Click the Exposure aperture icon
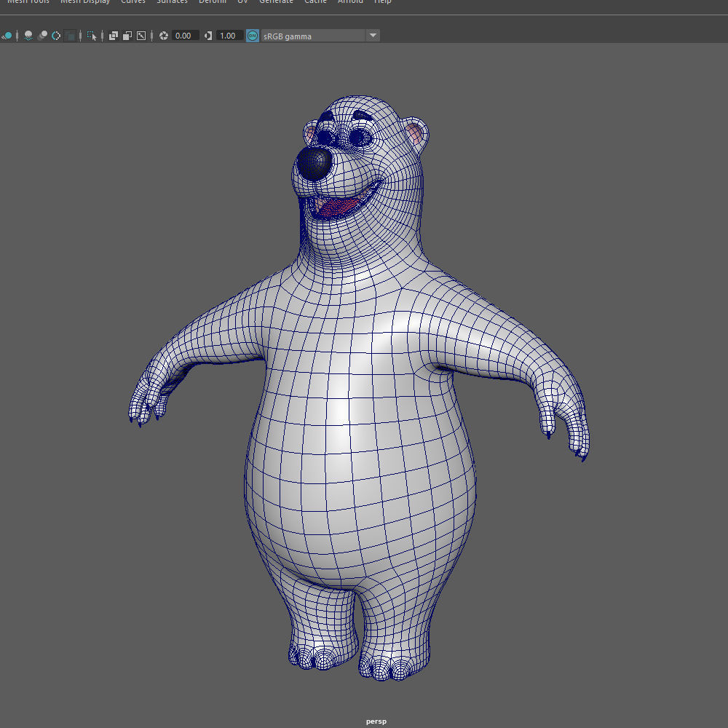 click(163, 36)
